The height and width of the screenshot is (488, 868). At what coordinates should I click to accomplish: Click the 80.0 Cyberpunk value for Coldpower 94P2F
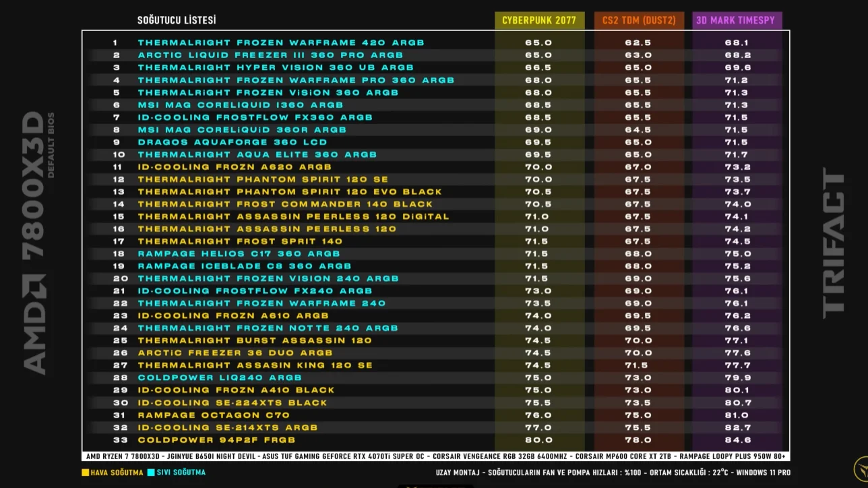pos(538,440)
